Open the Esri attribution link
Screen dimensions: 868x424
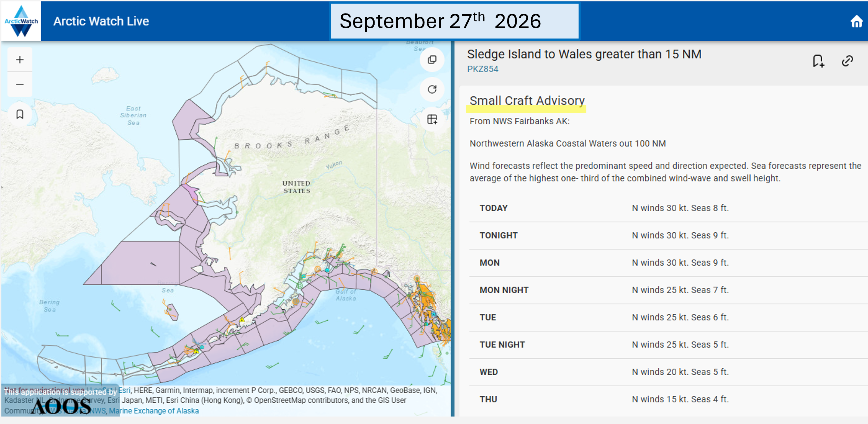pyautogui.click(x=124, y=390)
